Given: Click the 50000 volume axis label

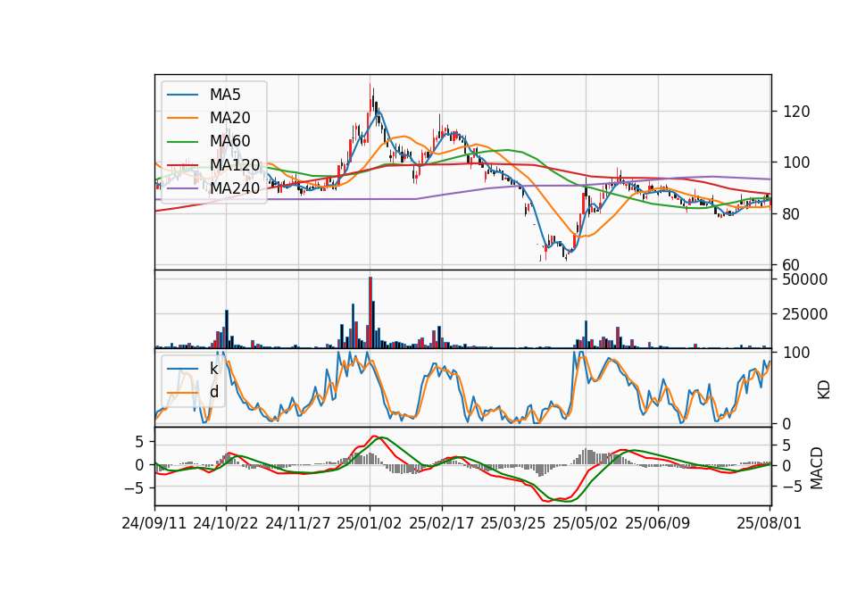Looking at the screenshot, I should 805,279.
